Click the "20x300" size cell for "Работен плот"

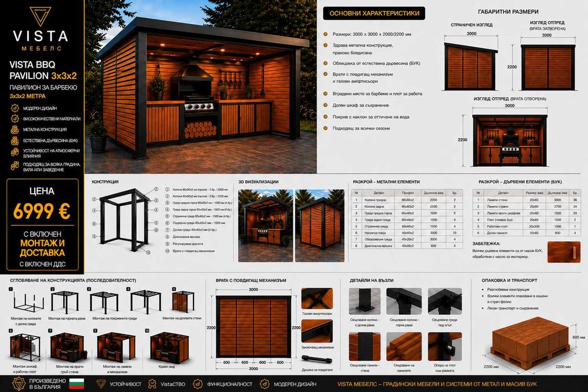(534, 227)
